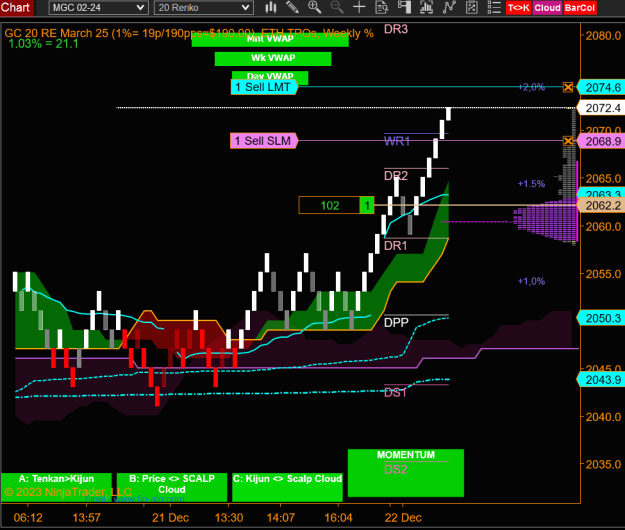Click the DR2 pivot label
Viewport: 625px width, 530px height.
[396, 176]
